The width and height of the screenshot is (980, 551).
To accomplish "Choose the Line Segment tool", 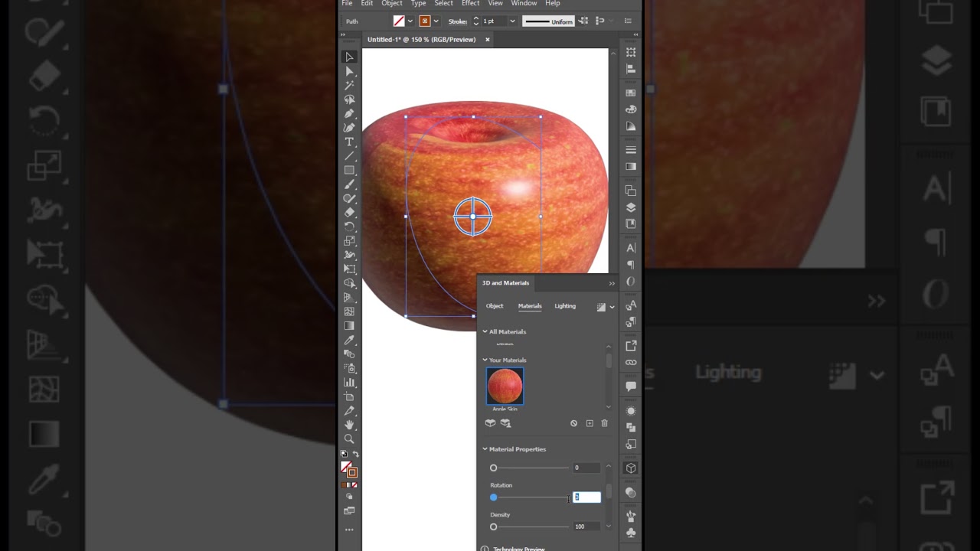I will point(349,156).
